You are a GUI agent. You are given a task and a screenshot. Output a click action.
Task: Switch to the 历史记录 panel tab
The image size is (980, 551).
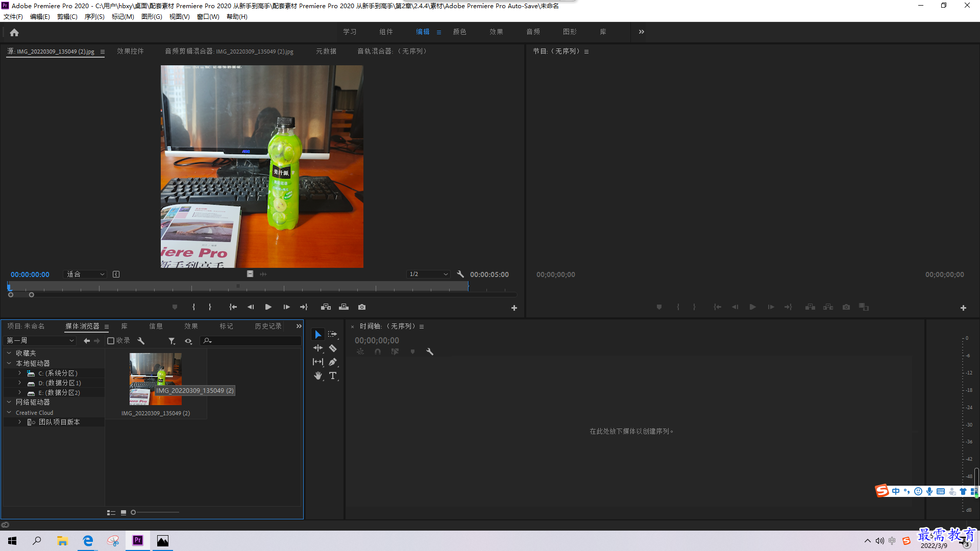(x=268, y=326)
